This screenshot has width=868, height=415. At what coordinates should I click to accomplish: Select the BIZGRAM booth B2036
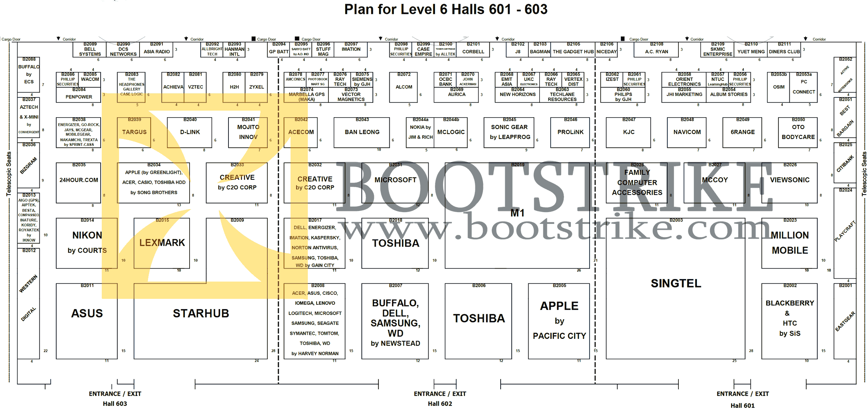[29, 165]
